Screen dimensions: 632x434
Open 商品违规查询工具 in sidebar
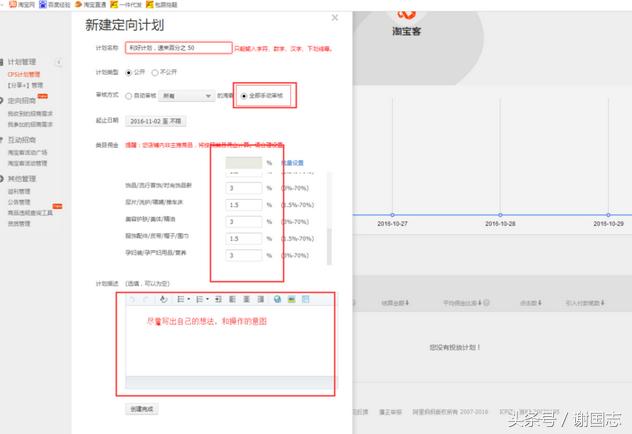point(30,213)
